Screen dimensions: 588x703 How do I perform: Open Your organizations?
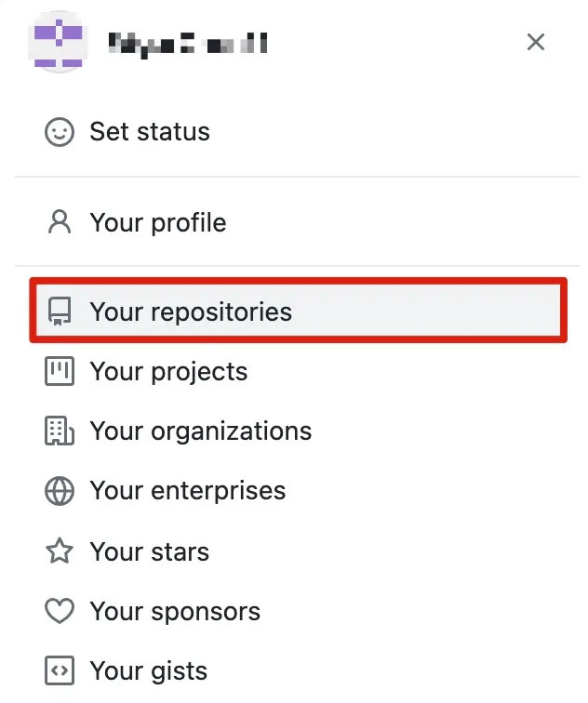pos(200,431)
